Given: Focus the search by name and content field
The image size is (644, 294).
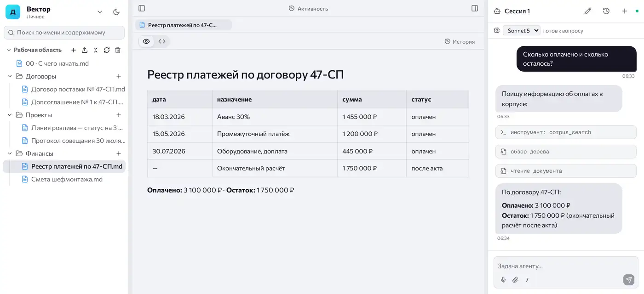Looking at the screenshot, I should pos(64,33).
